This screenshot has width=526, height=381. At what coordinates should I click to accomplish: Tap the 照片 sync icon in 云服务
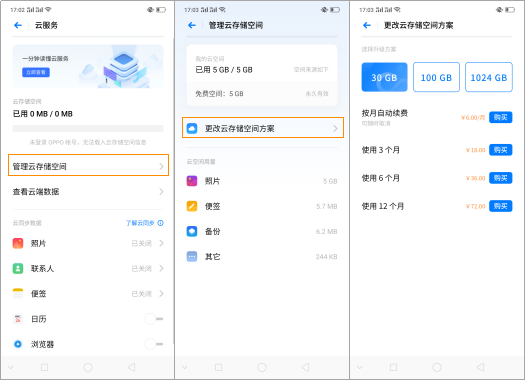[18, 243]
